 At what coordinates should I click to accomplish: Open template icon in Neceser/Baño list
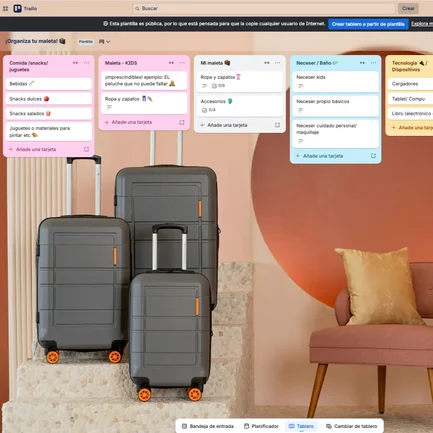[x=373, y=156]
